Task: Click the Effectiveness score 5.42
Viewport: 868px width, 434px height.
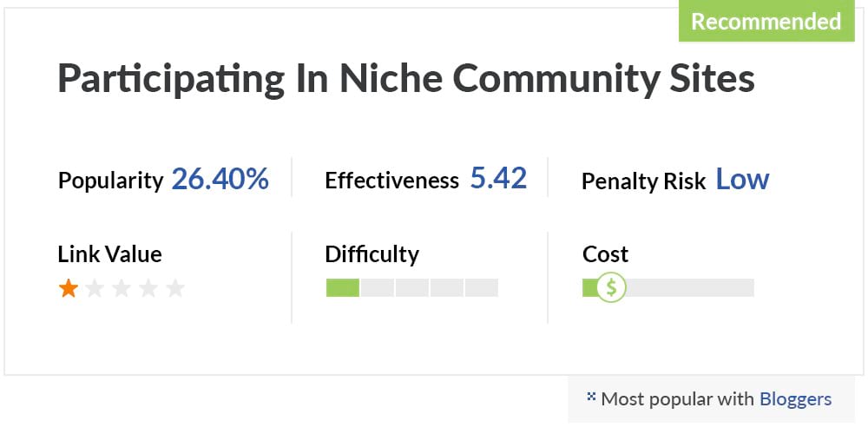Action: pos(499,179)
